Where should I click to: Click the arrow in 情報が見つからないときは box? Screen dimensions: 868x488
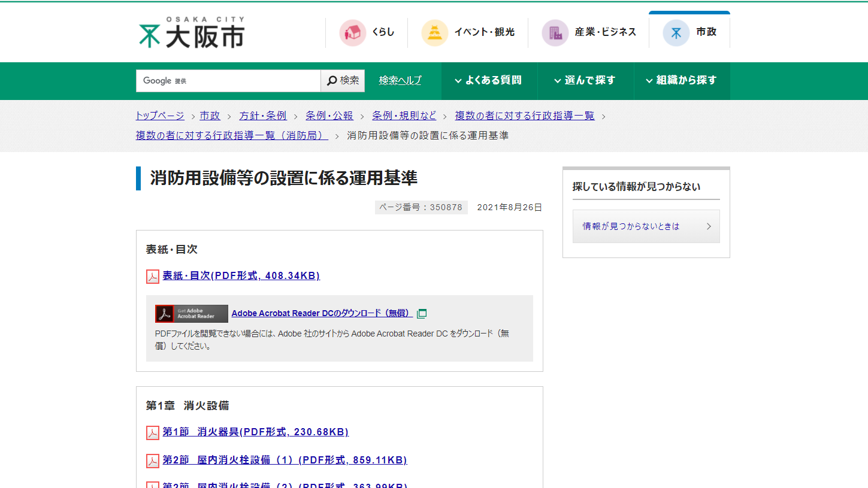[709, 226]
